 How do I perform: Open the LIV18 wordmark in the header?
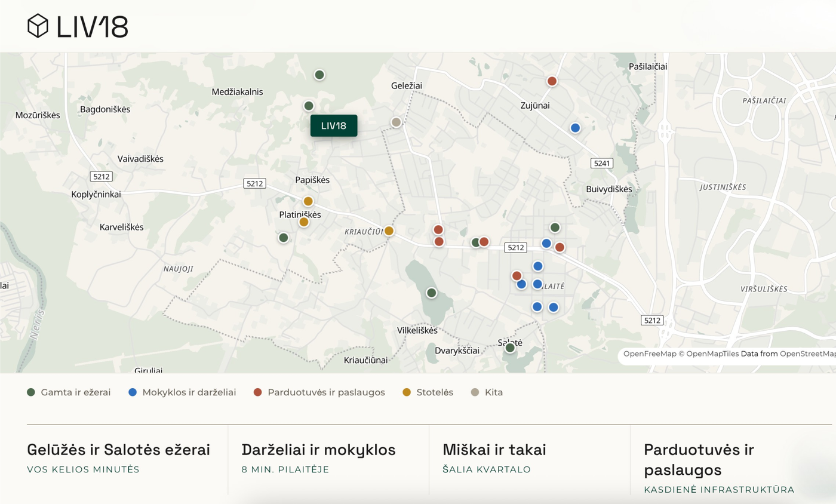point(93,27)
